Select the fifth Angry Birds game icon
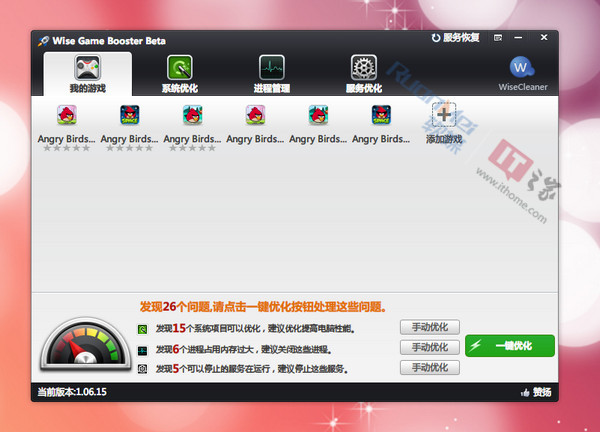 click(x=318, y=115)
